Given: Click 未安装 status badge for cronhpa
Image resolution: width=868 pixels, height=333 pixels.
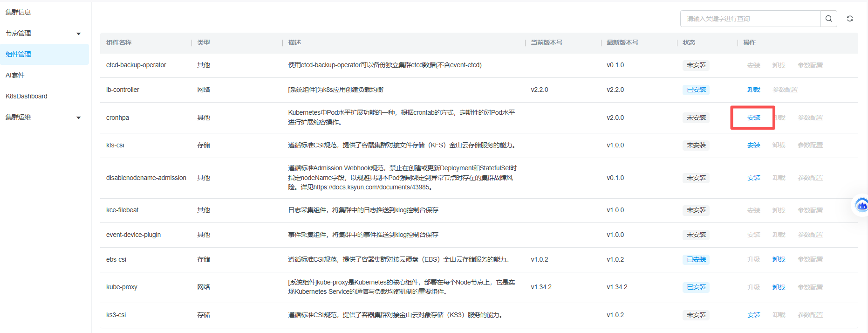Looking at the screenshot, I should (696, 118).
